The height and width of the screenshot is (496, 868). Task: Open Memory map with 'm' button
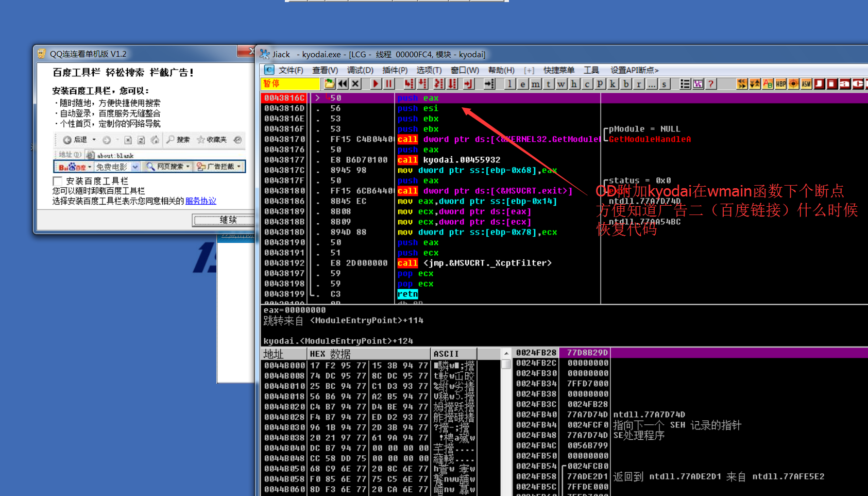coord(536,84)
